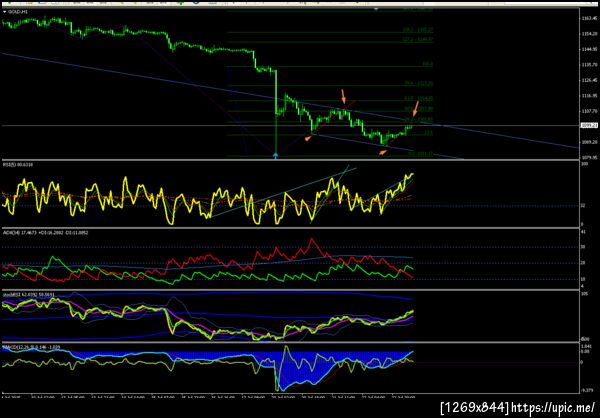The height and width of the screenshot is (418, 600).
Task: Click the 1163.45 price axis value
Action: tap(589, 18)
